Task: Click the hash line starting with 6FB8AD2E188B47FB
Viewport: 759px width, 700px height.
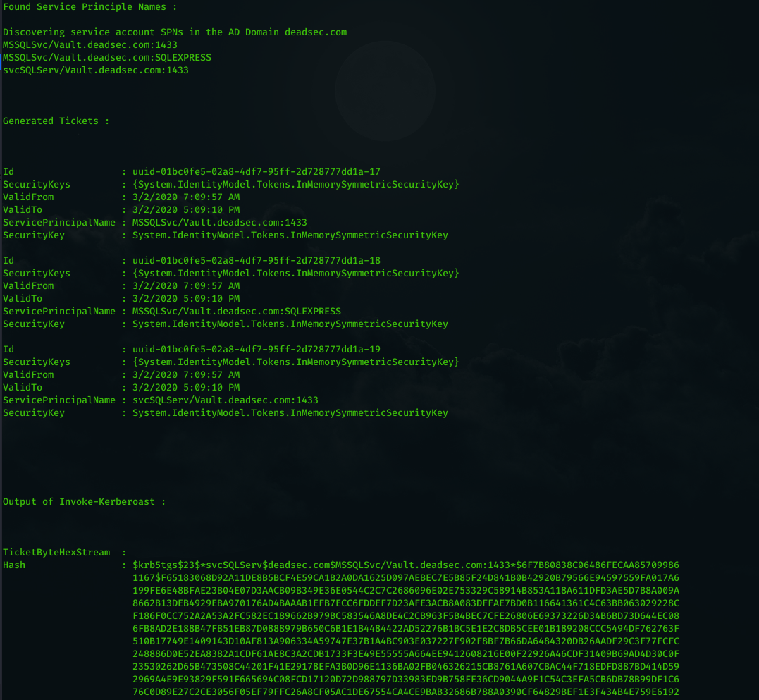Action: (x=406, y=628)
